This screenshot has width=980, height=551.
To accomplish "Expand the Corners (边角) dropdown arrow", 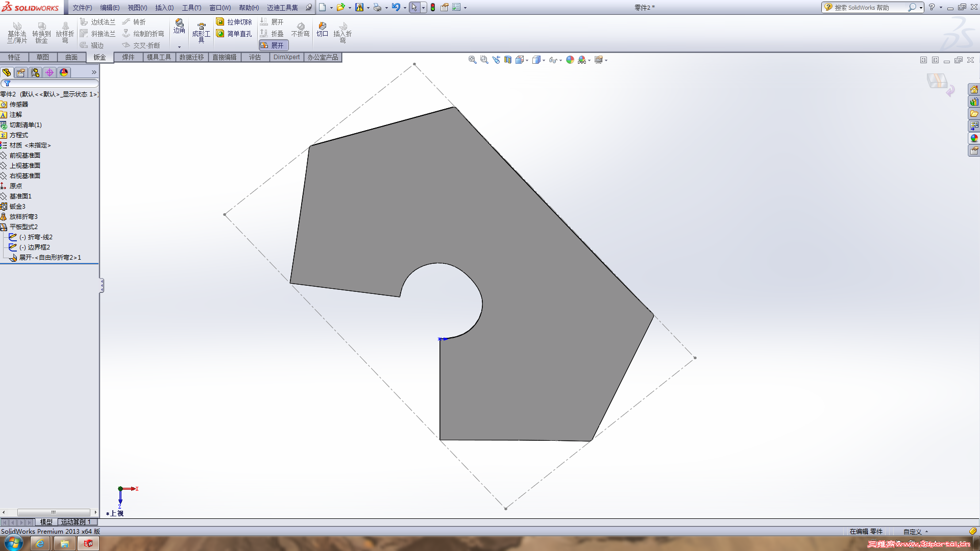I will click(179, 47).
